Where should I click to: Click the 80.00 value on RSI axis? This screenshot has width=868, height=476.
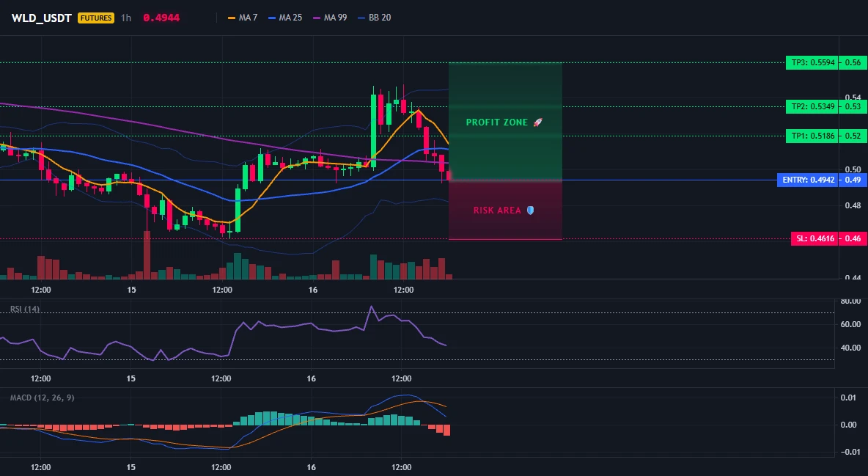(x=850, y=301)
